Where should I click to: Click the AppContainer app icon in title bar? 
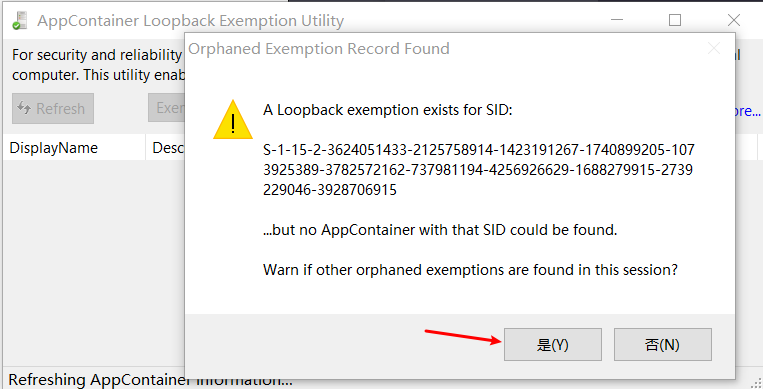(19, 21)
